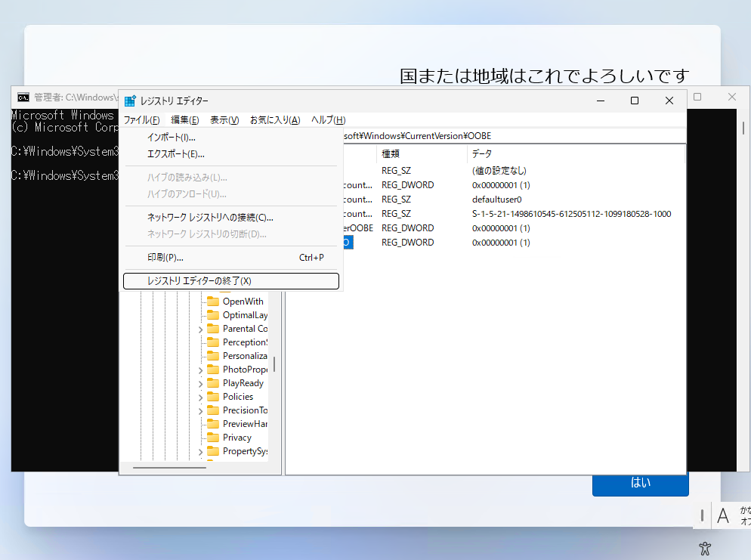The image size is (751, 560).
Task: Select the PlayReady tree item label
Action: pyautogui.click(x=243, y=383)
